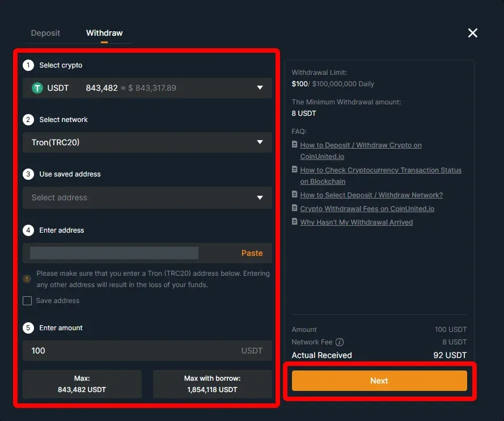Open Crypto Withdrawal Fees on CoinUnited.io link

point(367,208)
